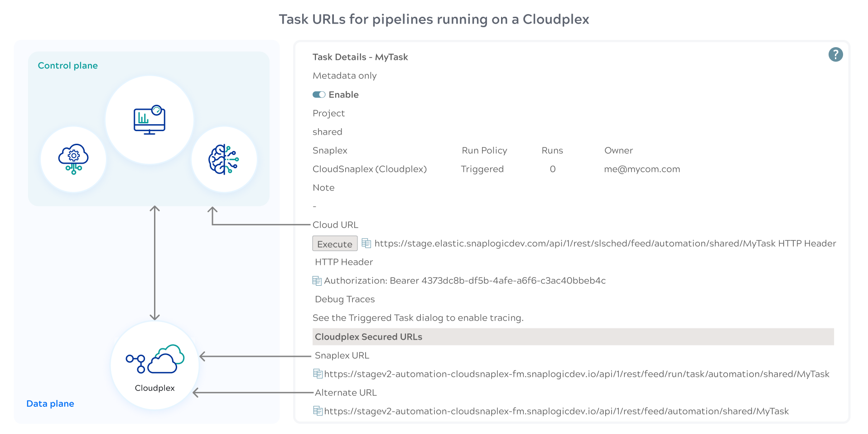Screen dimensions: 868x434
Task: Click the Execute button
Action: pos(335,243)
